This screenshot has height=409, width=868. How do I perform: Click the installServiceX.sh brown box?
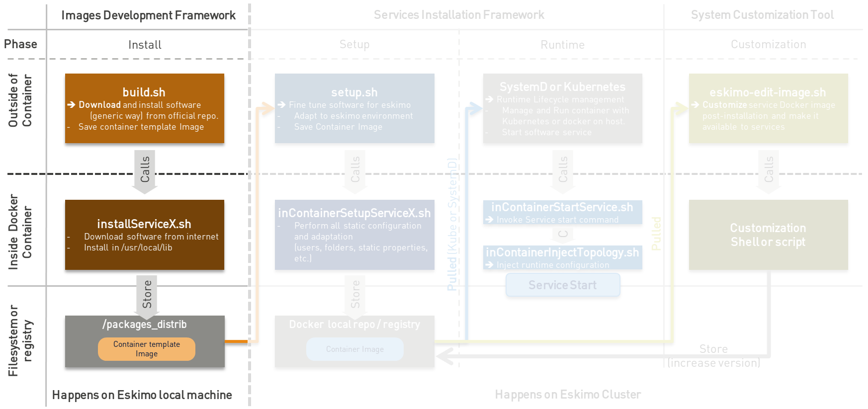[x=145, y=235]
